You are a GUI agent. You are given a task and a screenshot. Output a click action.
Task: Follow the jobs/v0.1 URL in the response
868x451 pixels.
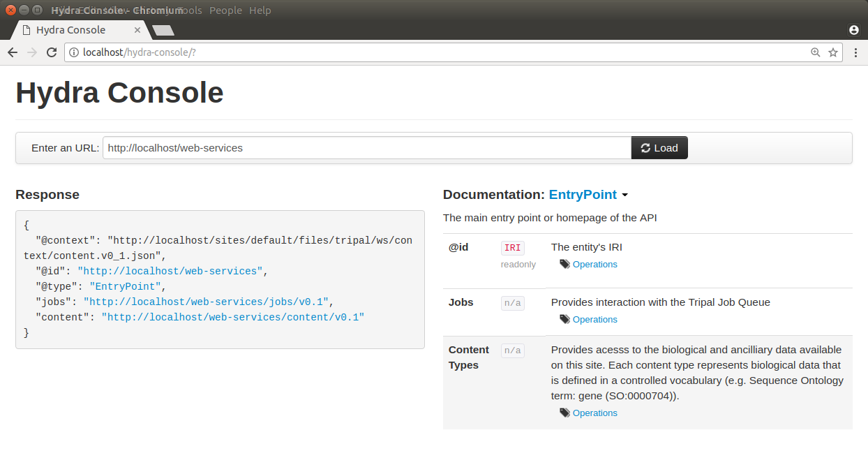tap(205, 302)
